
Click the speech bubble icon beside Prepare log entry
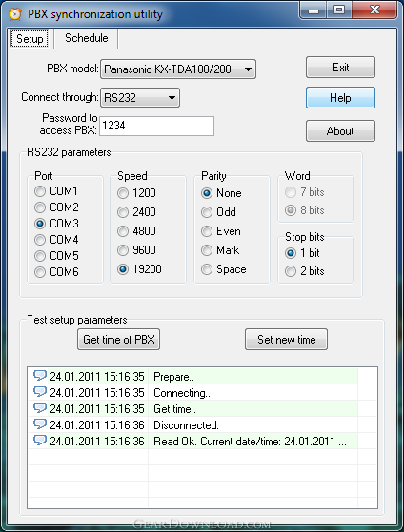pos(40,376)
